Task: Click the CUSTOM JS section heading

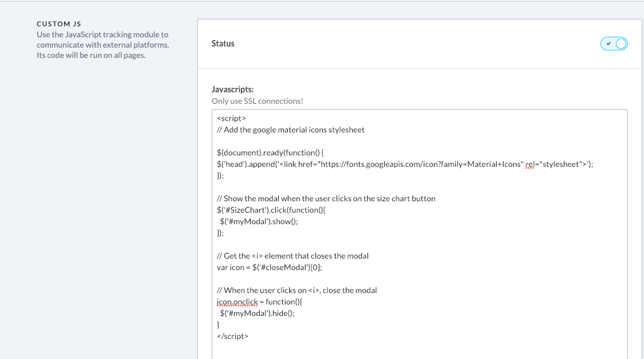Action: (59, 24)
